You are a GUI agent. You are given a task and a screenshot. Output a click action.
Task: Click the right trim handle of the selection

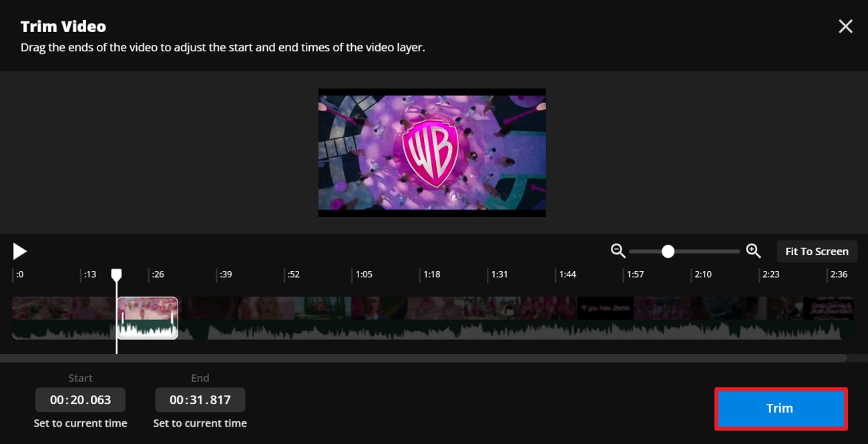[172, 318]
